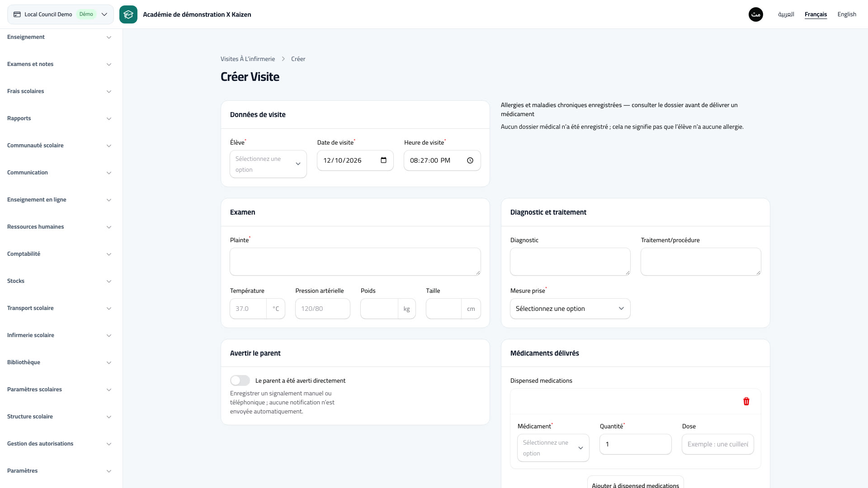Focus the Taille input field
Viewport: 868px width, 488px height.
[444, 309]
